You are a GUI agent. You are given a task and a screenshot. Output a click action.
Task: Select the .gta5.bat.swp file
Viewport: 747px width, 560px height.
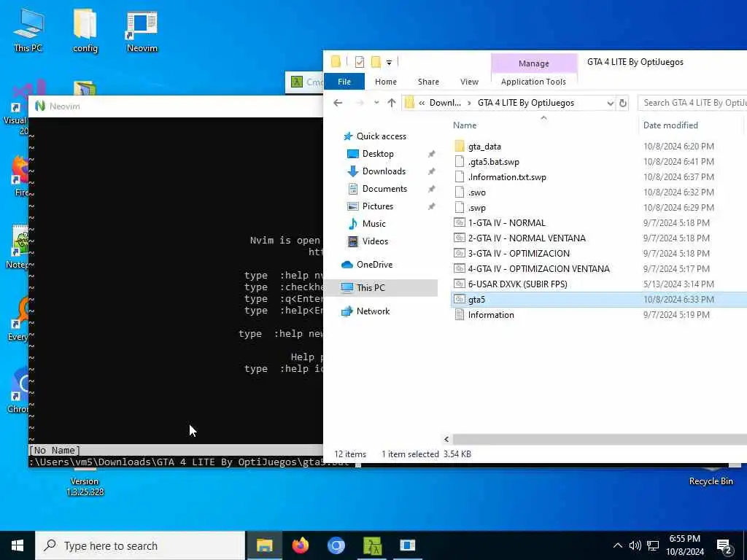pos(494,162)
